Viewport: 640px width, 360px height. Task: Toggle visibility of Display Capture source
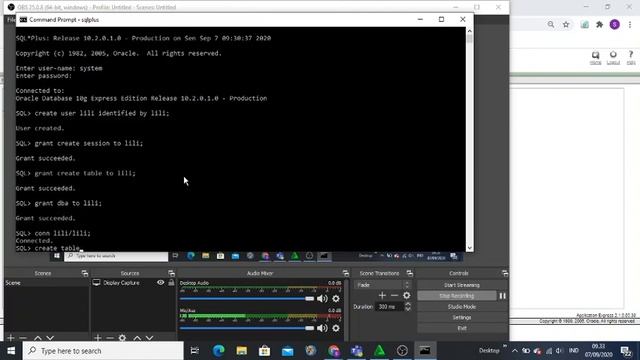pyautogui.click(x=160, y=282)
